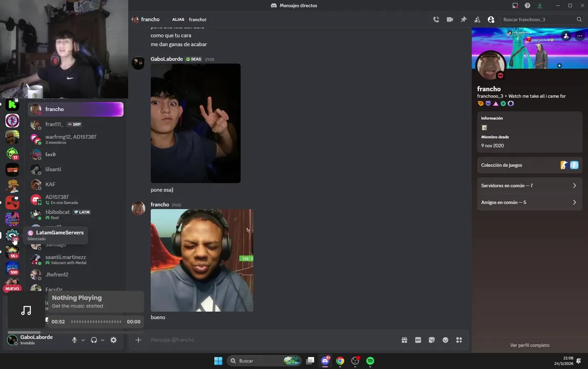Click francho's profile avatar in side panel
Viewport: 588px width, 369px height.
click(491, 65)
